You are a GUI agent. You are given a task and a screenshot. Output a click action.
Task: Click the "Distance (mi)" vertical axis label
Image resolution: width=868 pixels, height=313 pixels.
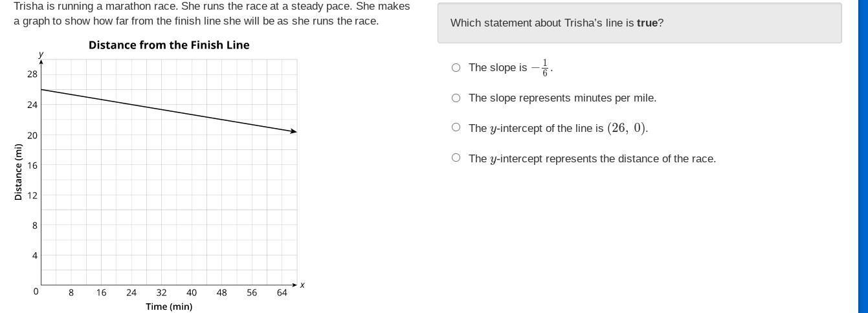[x=18, y=172]
